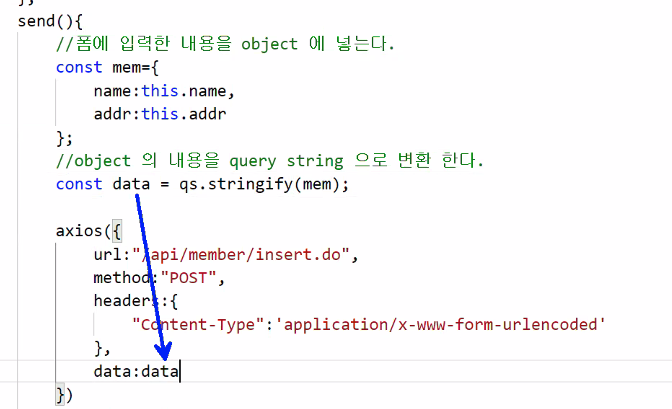Click the "Content-Type" header key
672x409 pixels.
tap(198, 325)
